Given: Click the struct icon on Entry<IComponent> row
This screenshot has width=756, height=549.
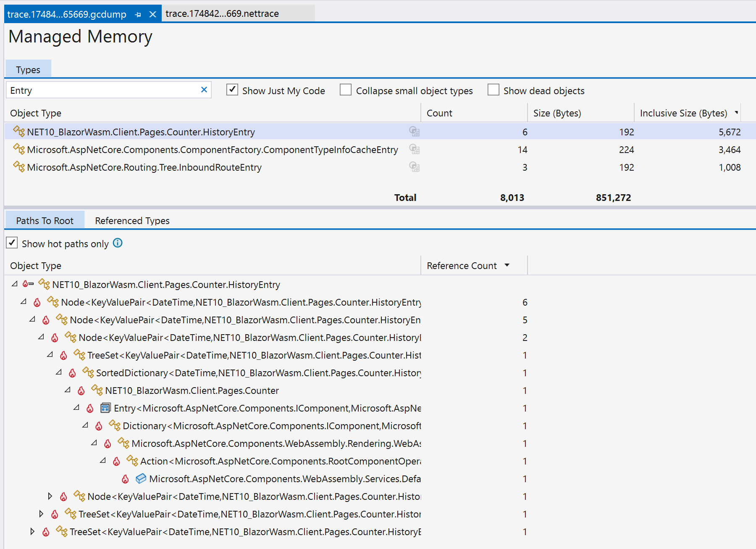Looking at the screenshot, I should pos(105,408).
